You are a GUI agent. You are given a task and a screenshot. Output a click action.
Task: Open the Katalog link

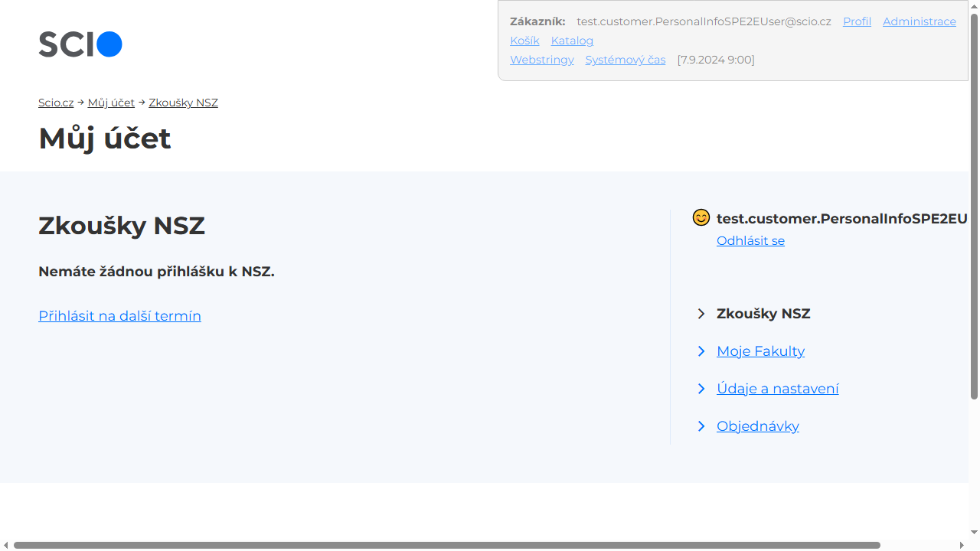(572, 41)
